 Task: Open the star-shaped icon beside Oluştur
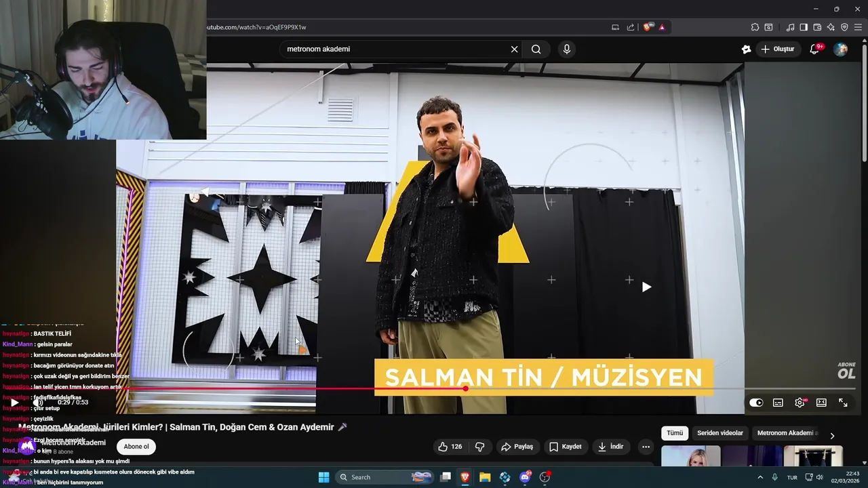(746, 49)
